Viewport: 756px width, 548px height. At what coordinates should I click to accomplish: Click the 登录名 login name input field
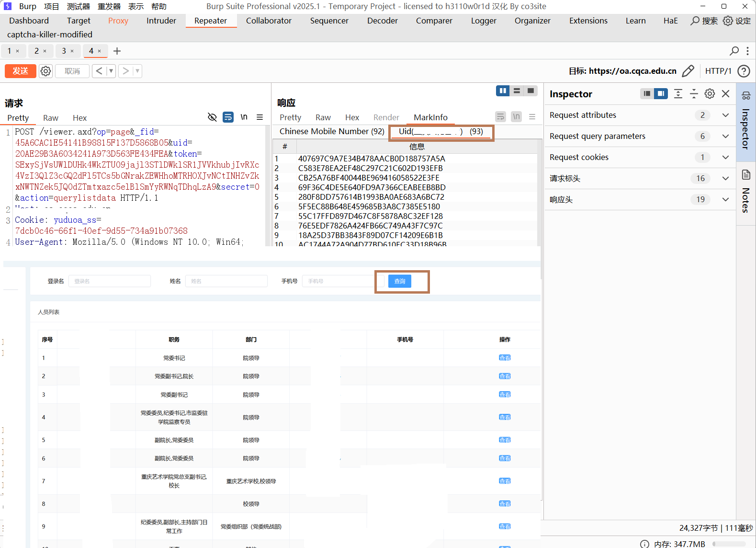(110, 281)
